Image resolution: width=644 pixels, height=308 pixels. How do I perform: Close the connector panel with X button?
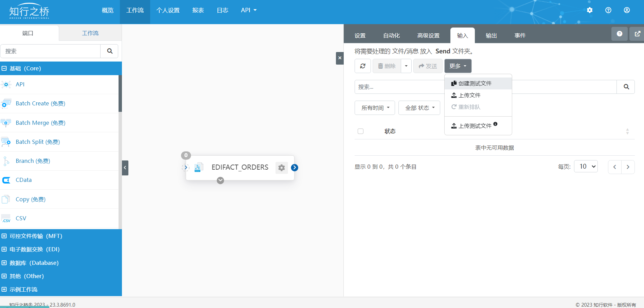[x=340, y=58]
